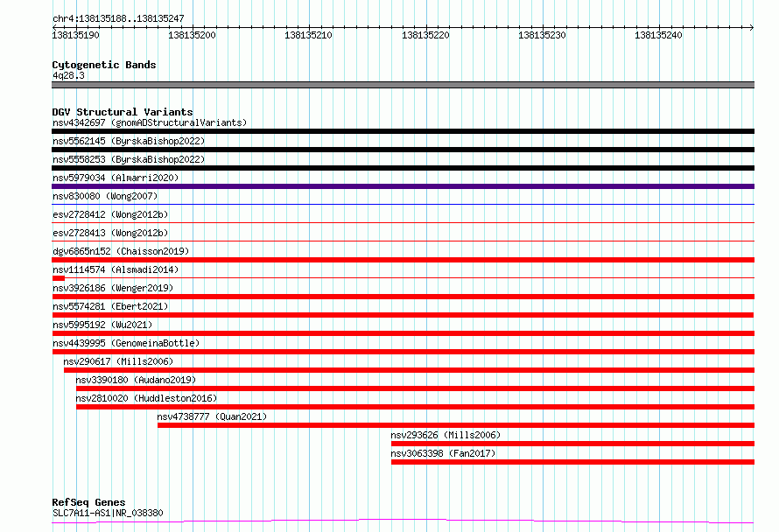Click the short red block under nsv1114574

[58, 278]
